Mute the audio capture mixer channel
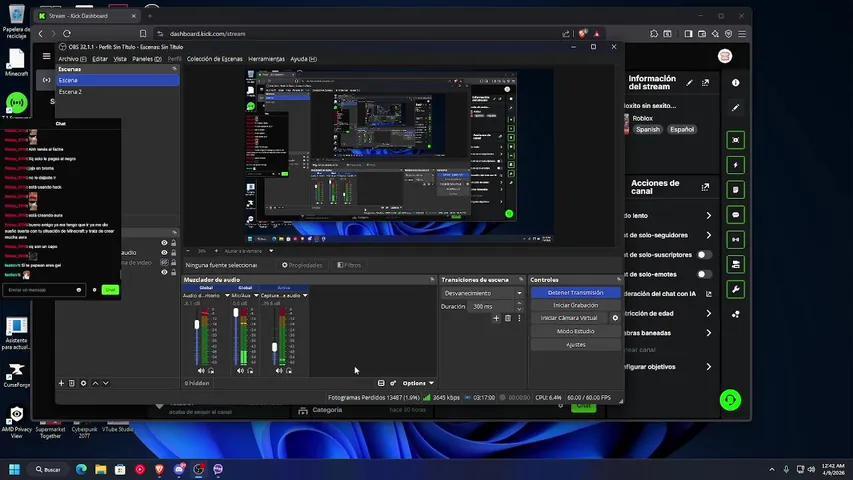Viewport: 853px width, 480px height. 279,371
